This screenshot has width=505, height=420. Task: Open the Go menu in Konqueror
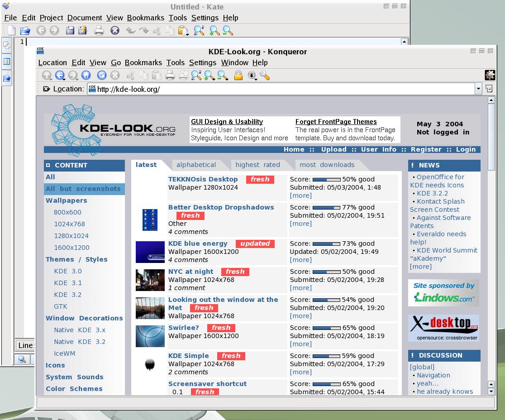click(x=116, y=62)
